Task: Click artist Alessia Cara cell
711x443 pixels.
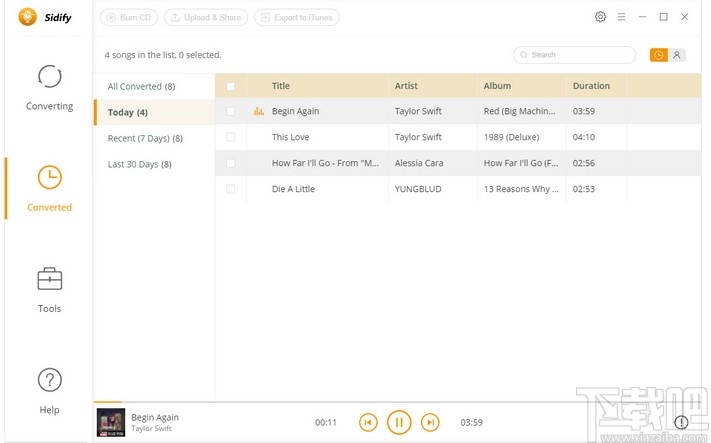Action: click(x=419, y=163)
